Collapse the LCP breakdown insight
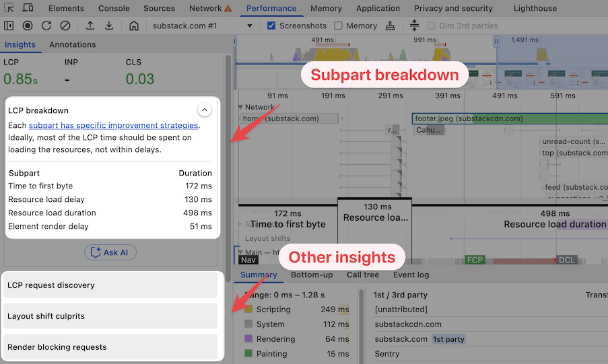 [x=204, y=110]
